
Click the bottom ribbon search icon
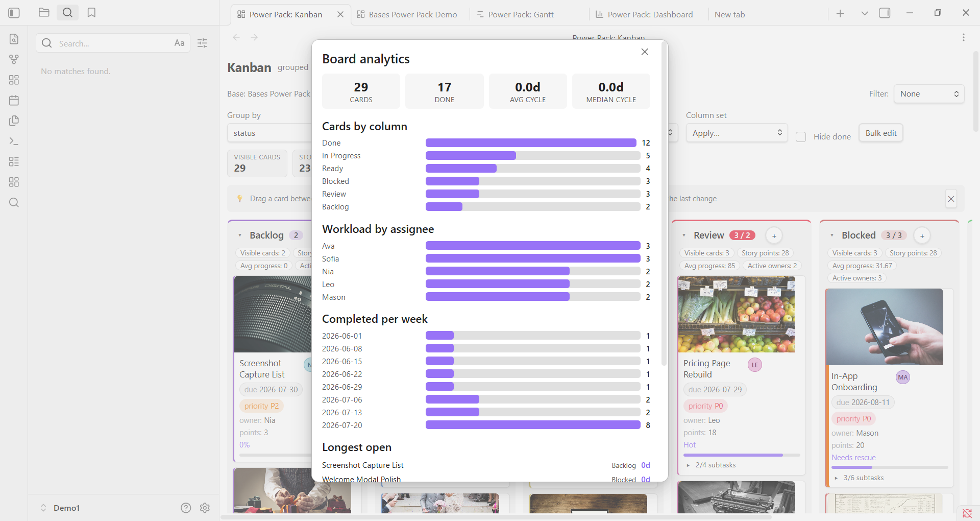pos(14,202)
